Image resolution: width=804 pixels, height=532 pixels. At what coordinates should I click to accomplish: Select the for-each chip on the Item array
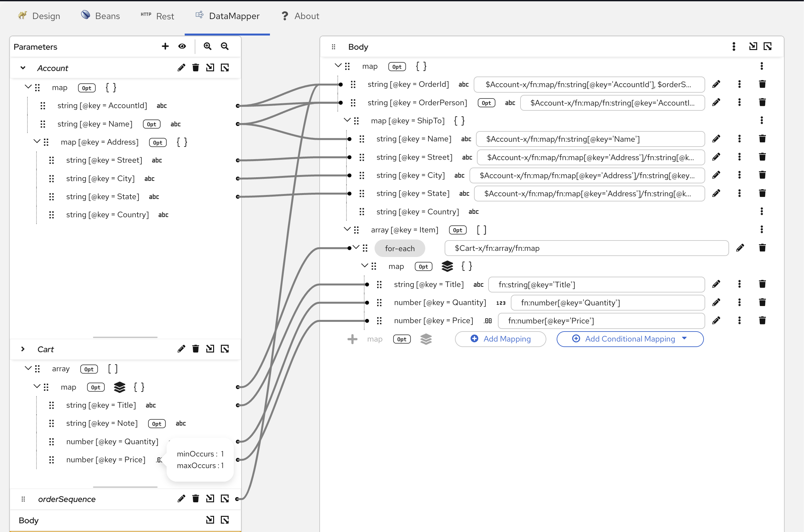(400, 248)
